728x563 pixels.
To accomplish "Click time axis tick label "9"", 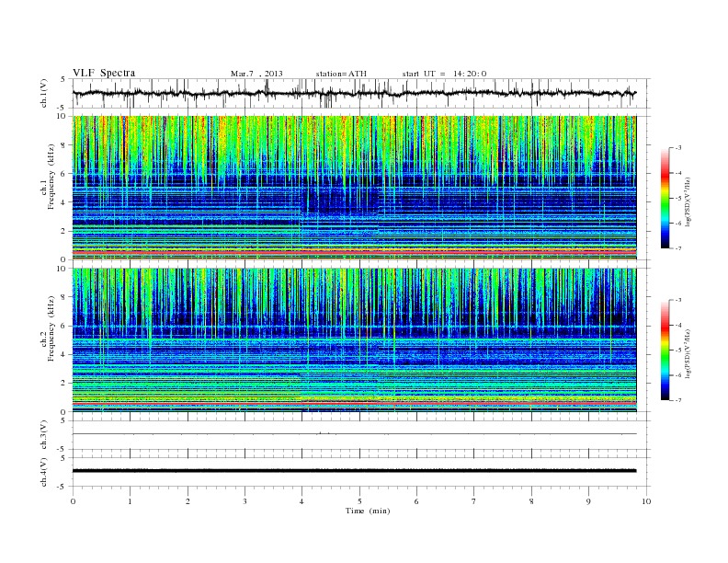I will (x=588, y=501).
